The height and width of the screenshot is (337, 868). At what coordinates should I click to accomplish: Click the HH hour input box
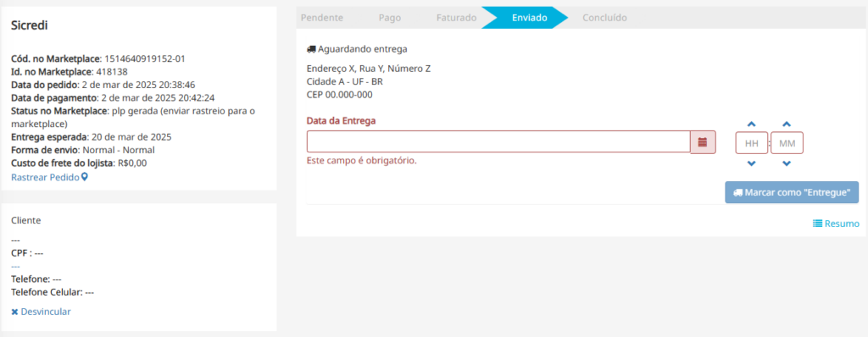(752, 143)
